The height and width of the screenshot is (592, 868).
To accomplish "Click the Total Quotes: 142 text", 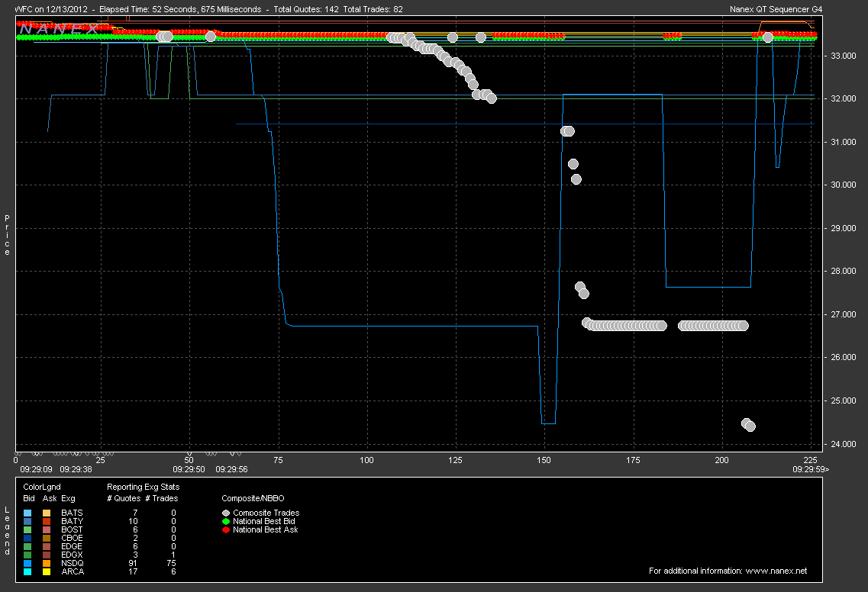I will click(x=306, y=9).
